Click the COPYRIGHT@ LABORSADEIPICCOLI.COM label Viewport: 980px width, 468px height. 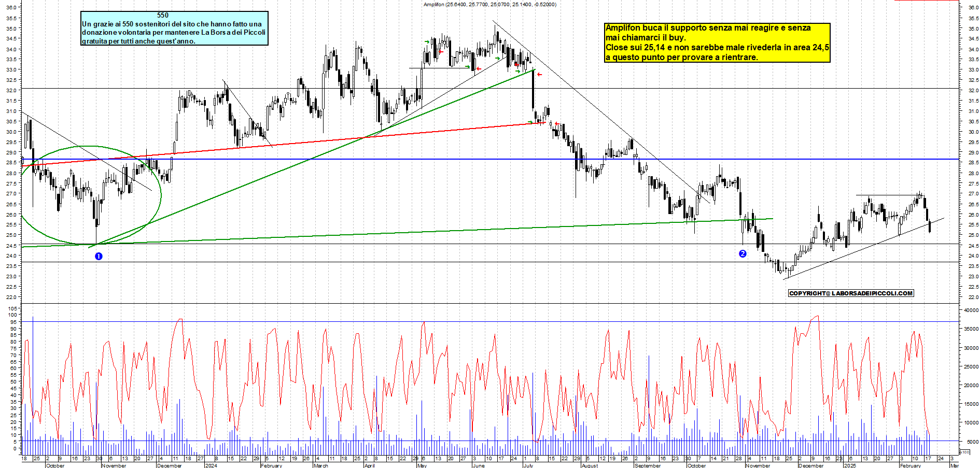851,293
